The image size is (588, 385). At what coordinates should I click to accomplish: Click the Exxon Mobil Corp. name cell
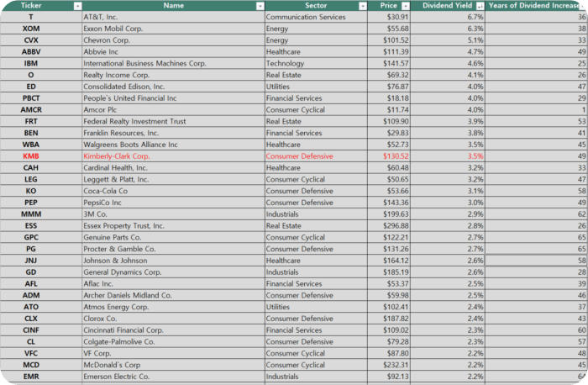point(173,29)
